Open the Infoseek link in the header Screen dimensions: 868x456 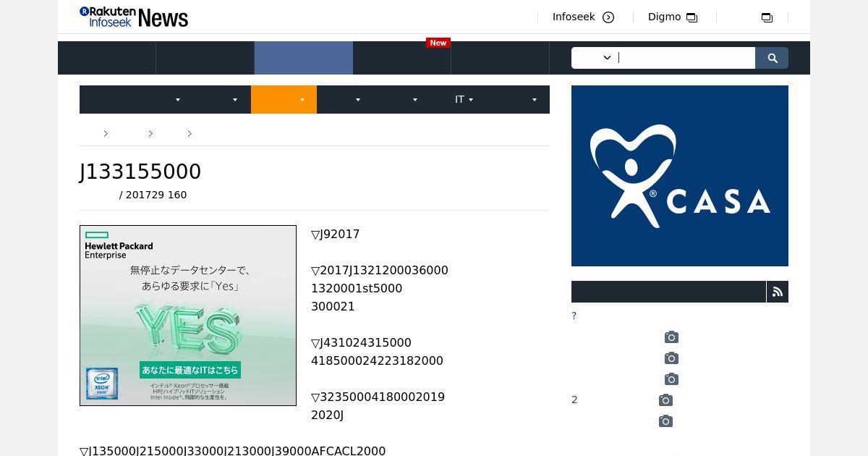coord(574,17)
